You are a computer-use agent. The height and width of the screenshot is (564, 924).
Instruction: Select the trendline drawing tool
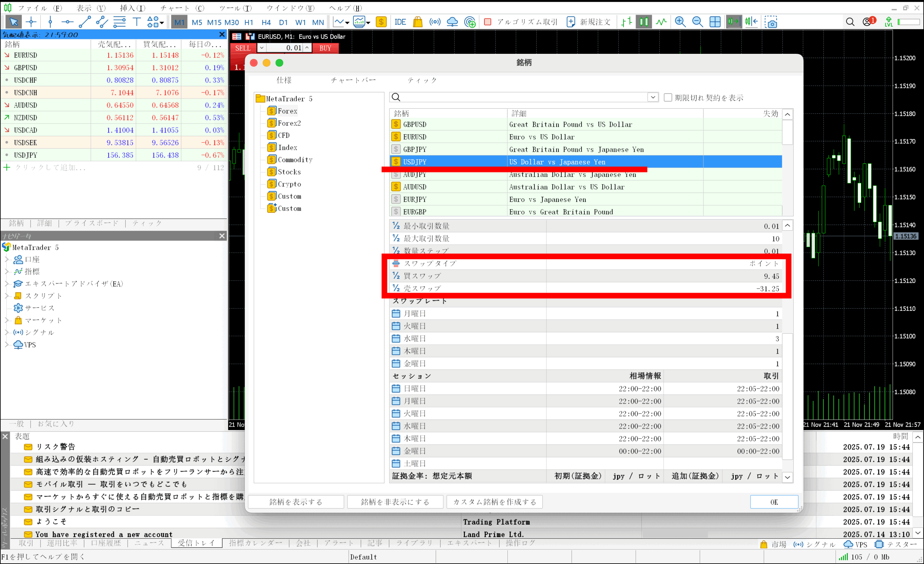click(85, 22)
